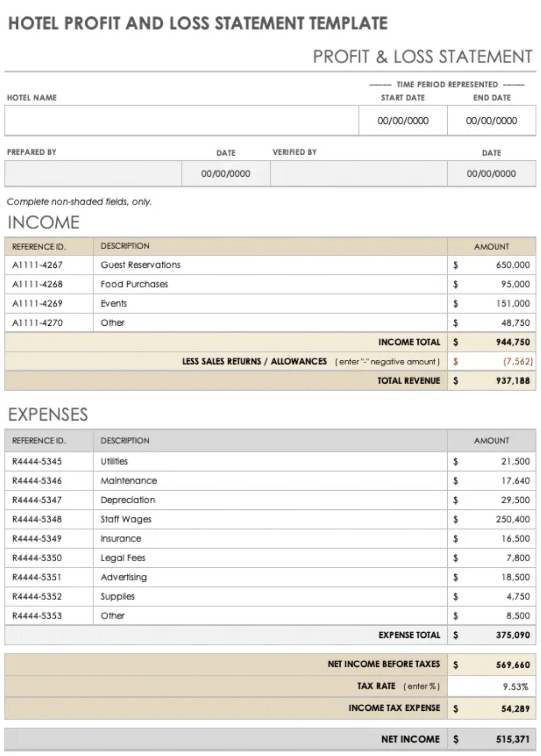Select the Net Income value 515,371
541x756 pixels.
pos(512,739)
